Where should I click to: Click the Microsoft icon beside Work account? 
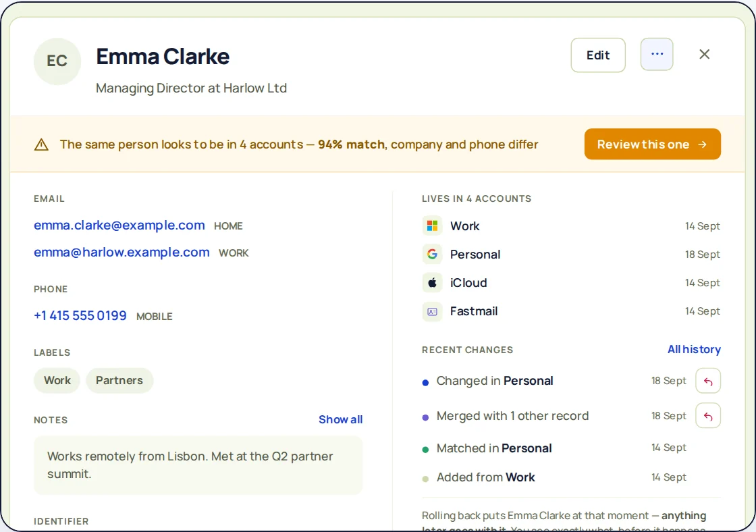(x=433, y=225)
